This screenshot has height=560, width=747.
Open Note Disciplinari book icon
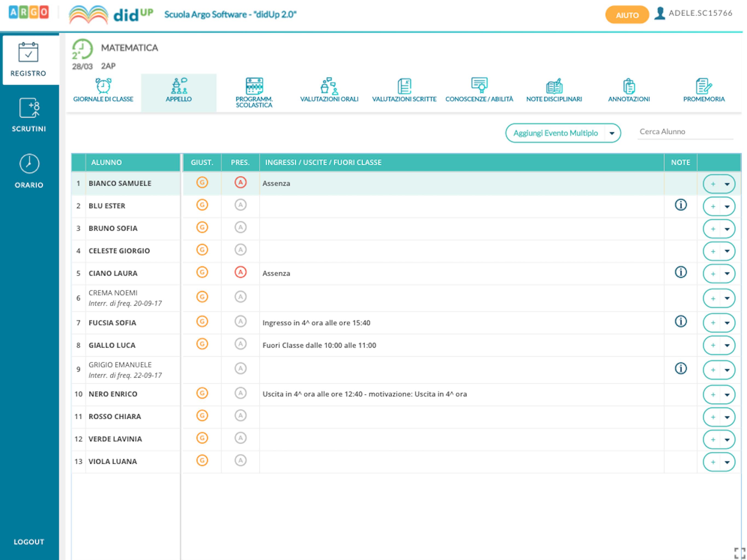click(554, 86)
